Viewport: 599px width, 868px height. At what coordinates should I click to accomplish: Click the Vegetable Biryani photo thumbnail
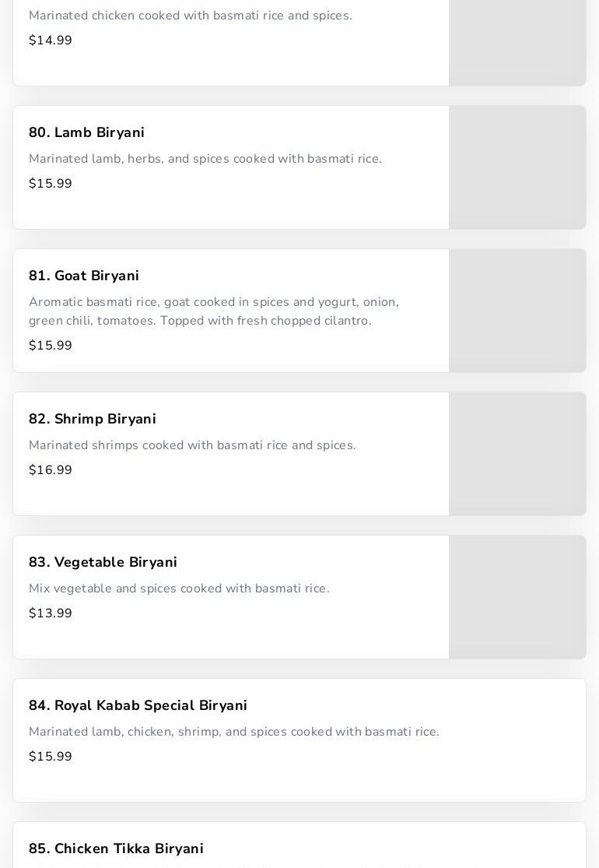[517, 597]
